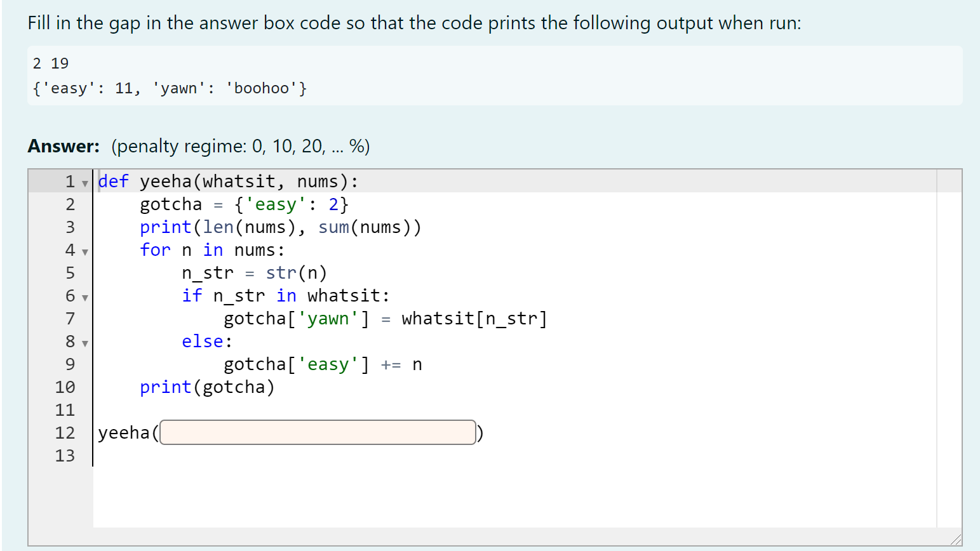Click the print(gotcha) statement
980x551 pixels.
click(206, 387)
